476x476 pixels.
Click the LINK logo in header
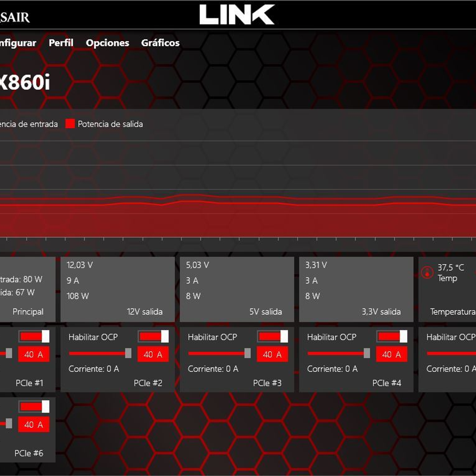(237, 14)
